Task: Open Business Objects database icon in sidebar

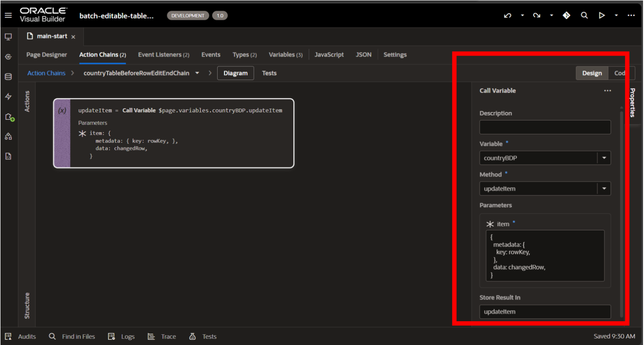Action: [8, 77]
